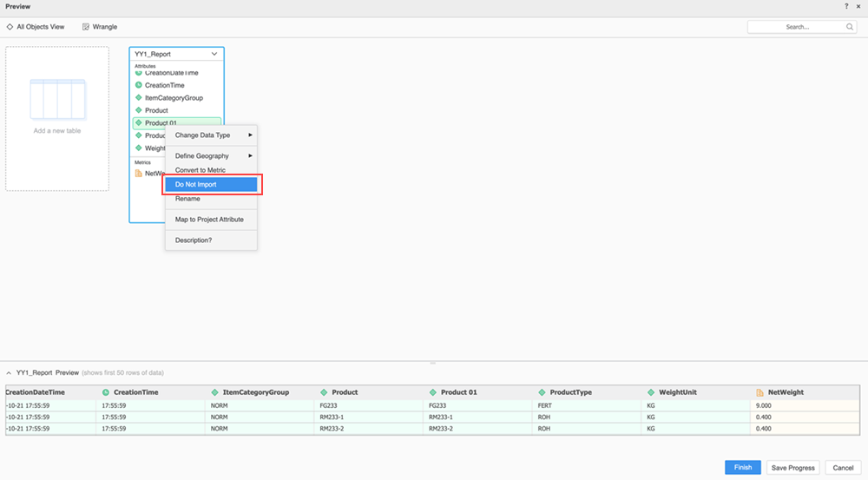Screen dimensions: 868x480
Task: Expand the YY1_Report table dropdown arrow
Action: coord(214,54)
